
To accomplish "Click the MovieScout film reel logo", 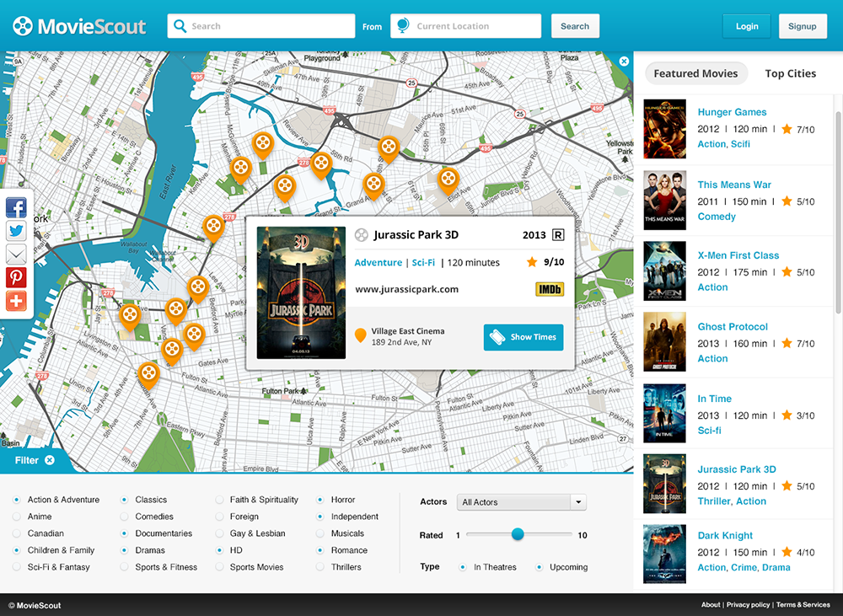I will click(23, 26).
